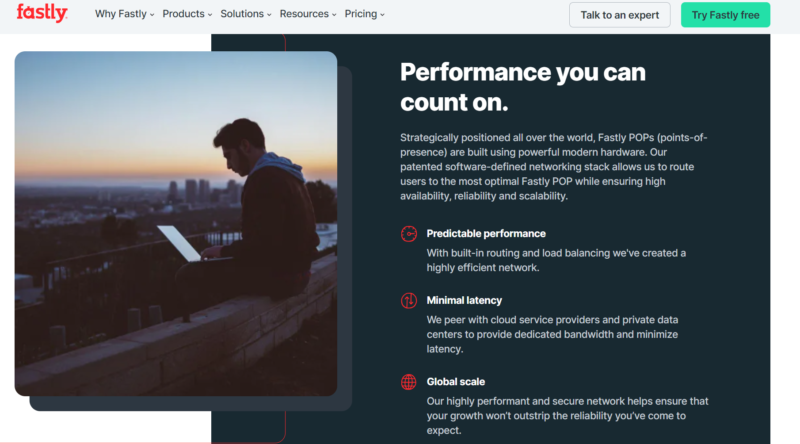Click the Predictable performance heading

[484, 233]
